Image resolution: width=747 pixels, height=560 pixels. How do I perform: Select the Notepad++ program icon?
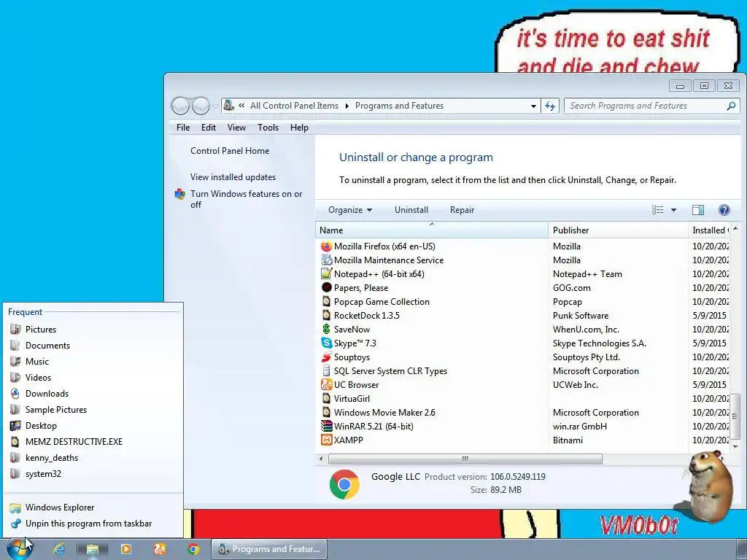pos(326,274)
